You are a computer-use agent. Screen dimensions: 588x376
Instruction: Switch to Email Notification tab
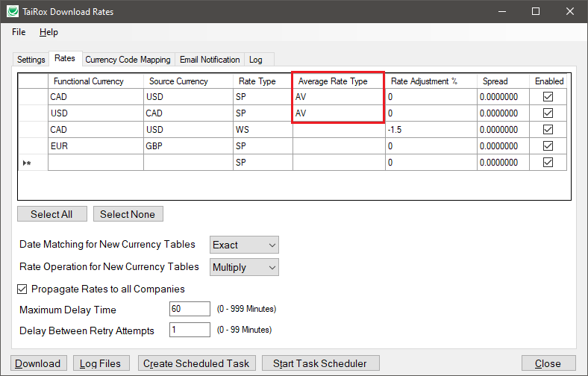[x=210, y=60]
